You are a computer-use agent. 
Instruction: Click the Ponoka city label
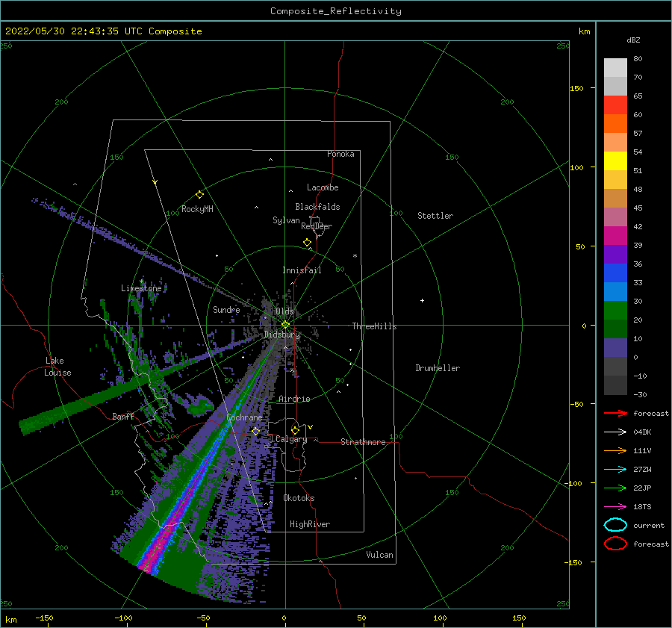[x=340, y=154]
